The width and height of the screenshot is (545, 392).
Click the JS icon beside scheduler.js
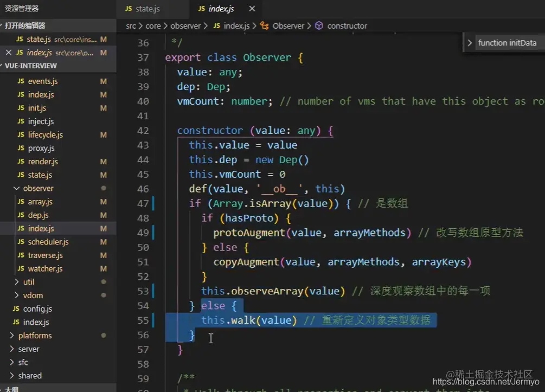(21, 242)
